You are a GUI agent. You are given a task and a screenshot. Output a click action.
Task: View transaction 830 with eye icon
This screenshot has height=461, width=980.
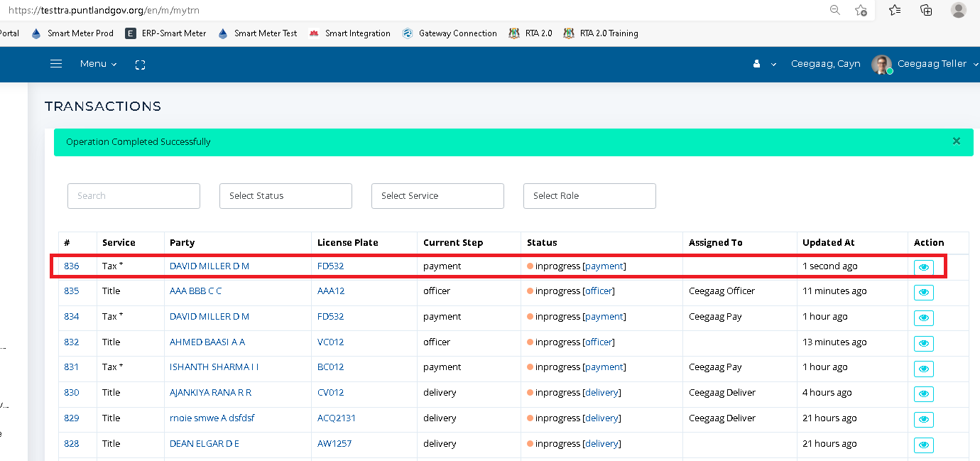tap(924, 394)
